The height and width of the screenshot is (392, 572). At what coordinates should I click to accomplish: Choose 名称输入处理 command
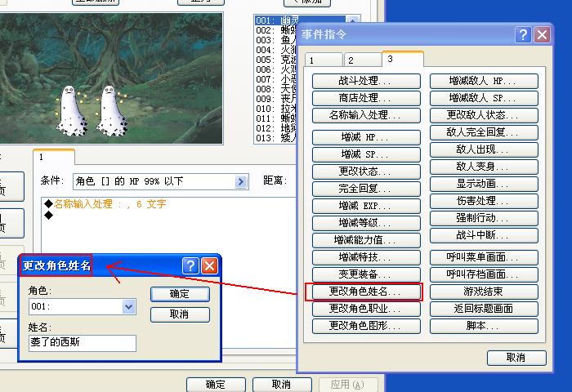coord(366,115)
